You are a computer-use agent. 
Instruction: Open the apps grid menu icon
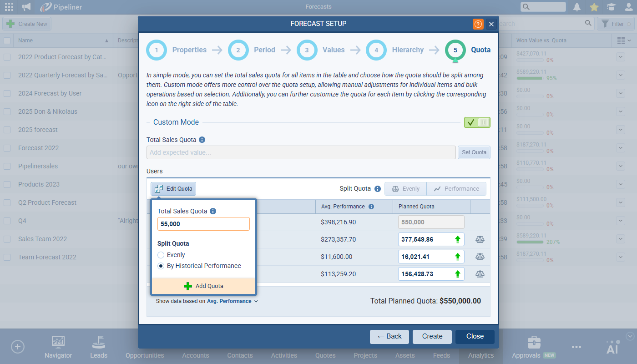tap(9, 7)
